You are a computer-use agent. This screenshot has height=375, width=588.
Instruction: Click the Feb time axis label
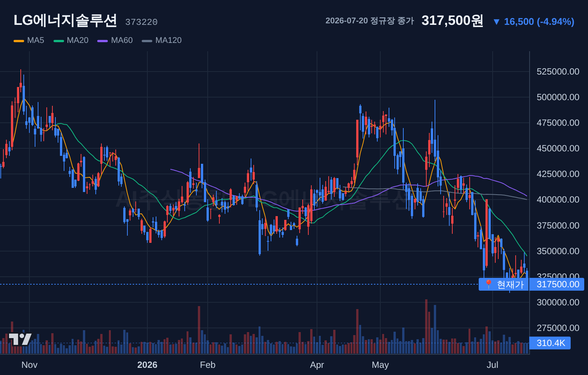pos(208,365)
